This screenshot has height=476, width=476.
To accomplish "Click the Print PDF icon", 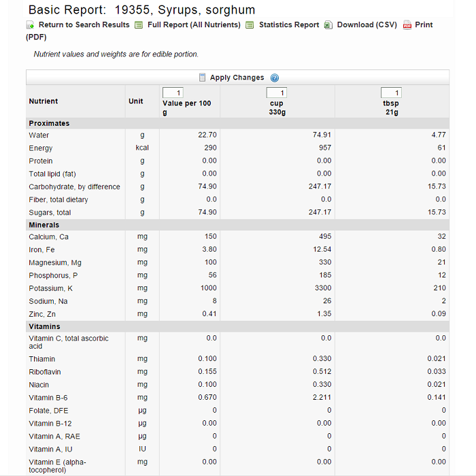I will (x=407, y=25).
